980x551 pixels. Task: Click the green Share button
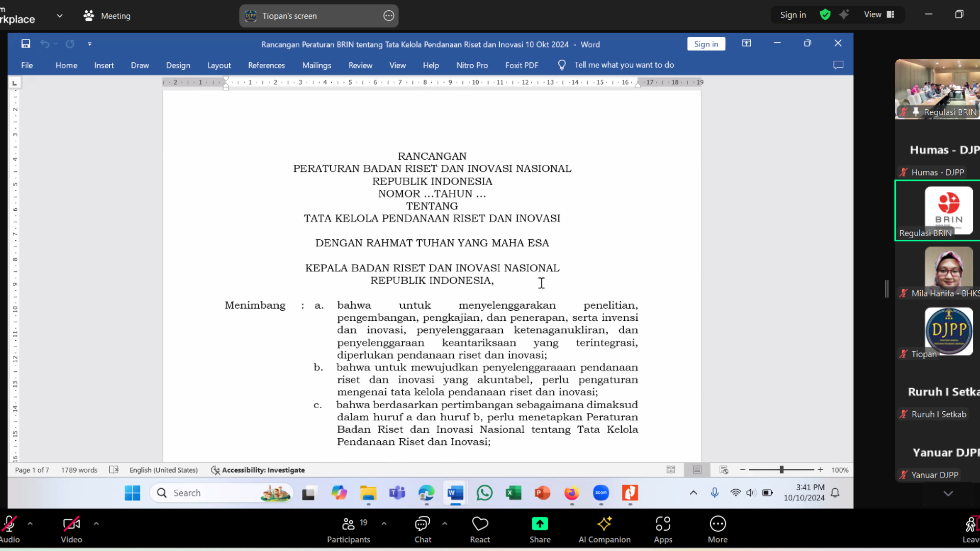(x=540, y=530)
